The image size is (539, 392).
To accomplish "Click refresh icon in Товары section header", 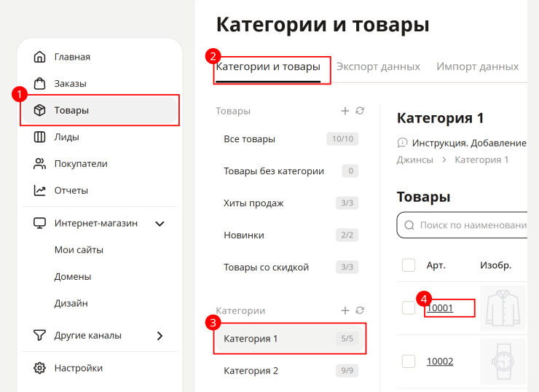I will click(x=360, y=111).
